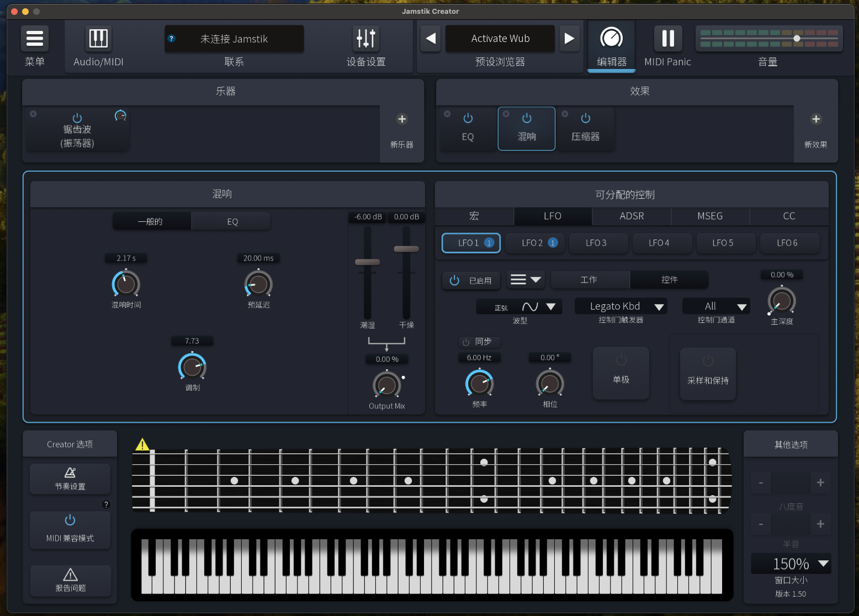This screenshot has height=616, width=859.
Task: Click the 音量 volume slider handle
Action: (x=797, y=39)
